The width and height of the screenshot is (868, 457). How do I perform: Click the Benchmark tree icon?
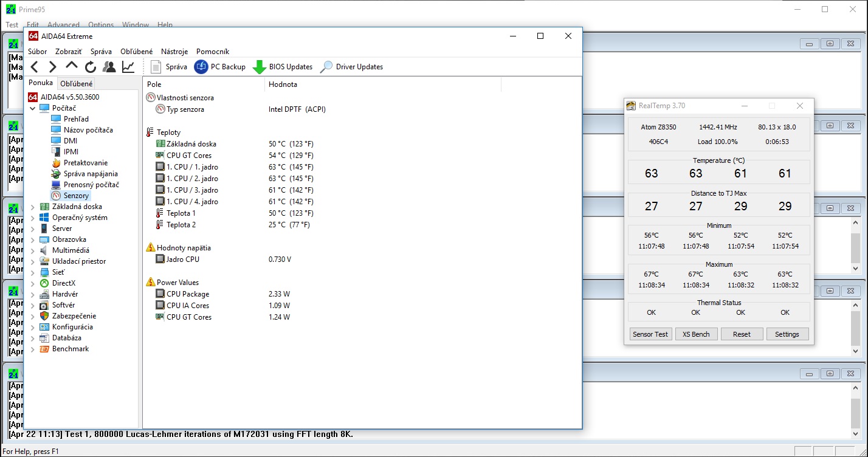(44, 349)
